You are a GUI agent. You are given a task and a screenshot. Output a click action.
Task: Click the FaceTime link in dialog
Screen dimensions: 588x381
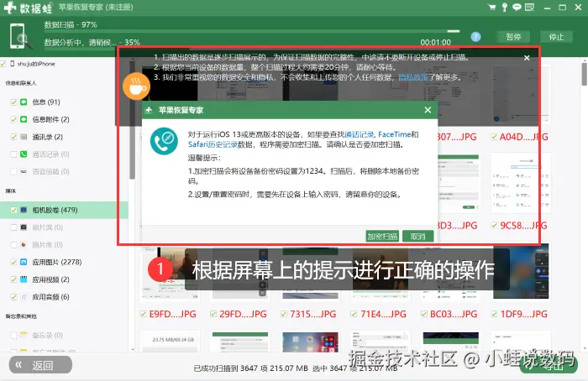(x=395, y=134)
